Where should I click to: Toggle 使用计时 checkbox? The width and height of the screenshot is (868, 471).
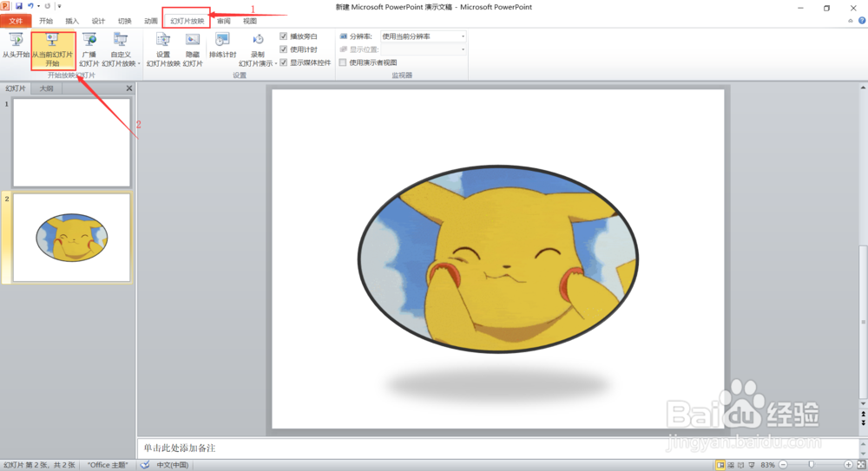tap(284, 49)
